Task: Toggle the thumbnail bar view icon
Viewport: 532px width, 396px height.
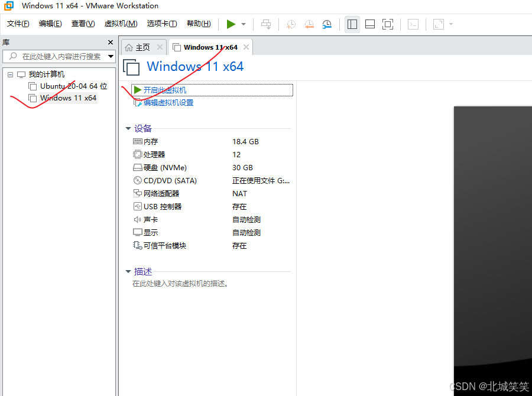Action: (370, 24)
